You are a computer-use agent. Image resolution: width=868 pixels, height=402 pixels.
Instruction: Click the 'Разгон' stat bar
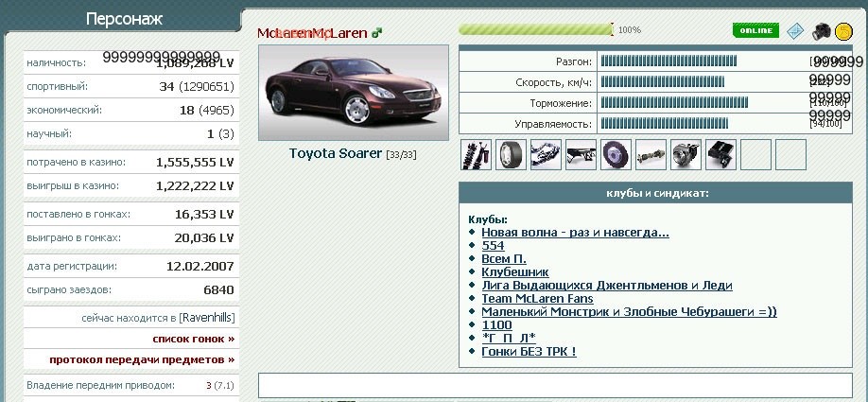coord(668,61)
